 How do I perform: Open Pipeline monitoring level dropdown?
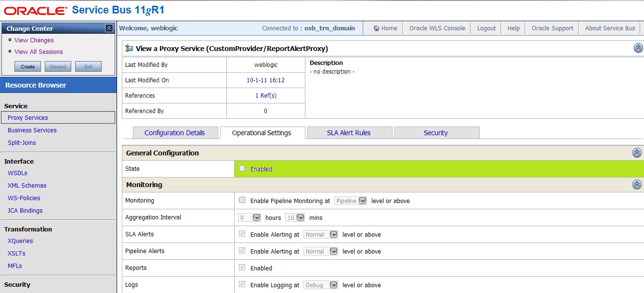351,201
